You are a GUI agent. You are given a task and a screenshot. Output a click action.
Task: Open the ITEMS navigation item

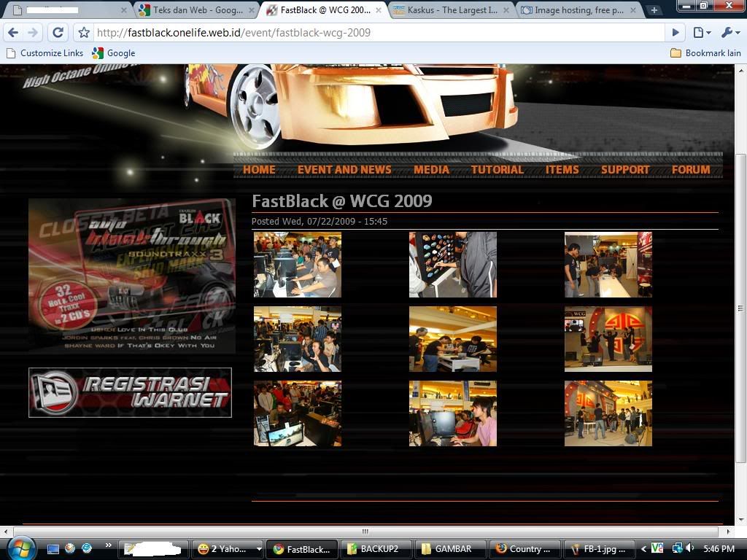pyautogui.click(x=562, y=169)
